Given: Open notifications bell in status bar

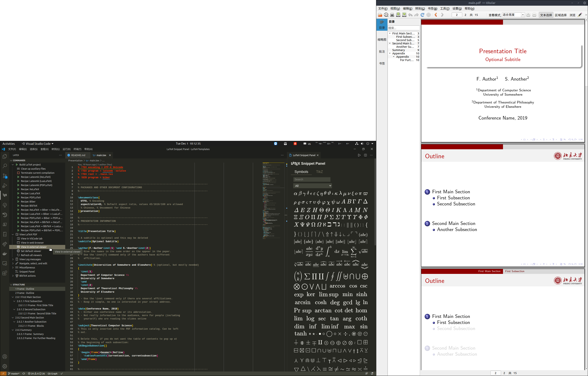Looking at the screenshot, I should [372, 374].
